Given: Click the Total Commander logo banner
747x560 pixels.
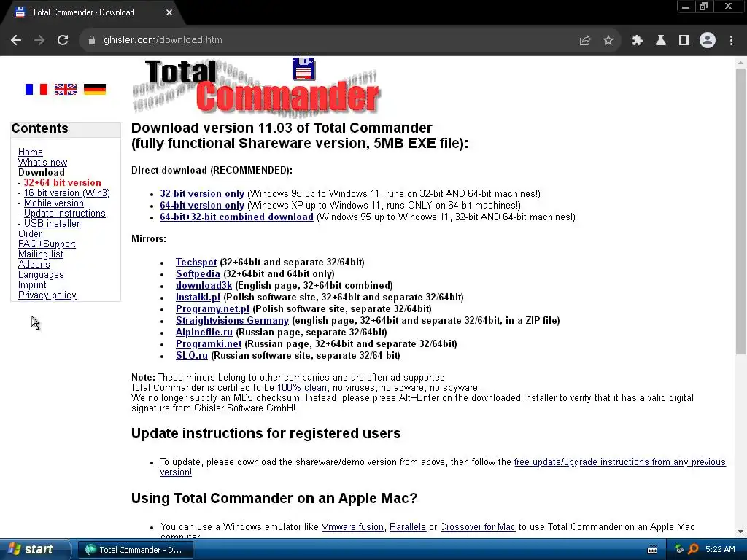Looking at the screenshot, I should pyautogui.click(x=256, y=86).
